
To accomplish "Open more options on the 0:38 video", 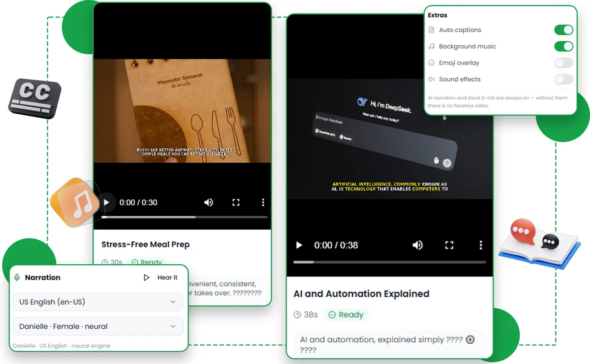I will pyautogui.click(x=481, y=245).
